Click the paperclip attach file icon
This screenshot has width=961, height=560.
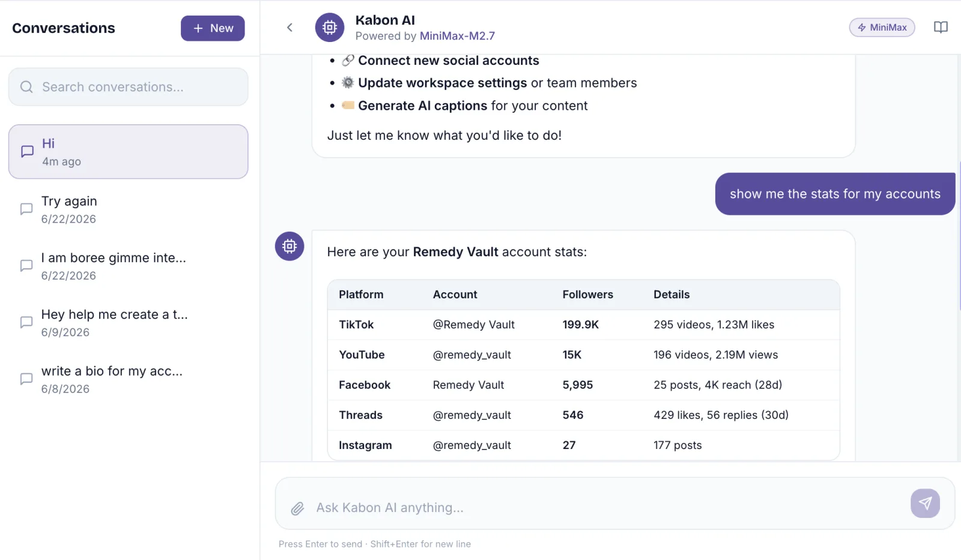[x=297, y=508]
